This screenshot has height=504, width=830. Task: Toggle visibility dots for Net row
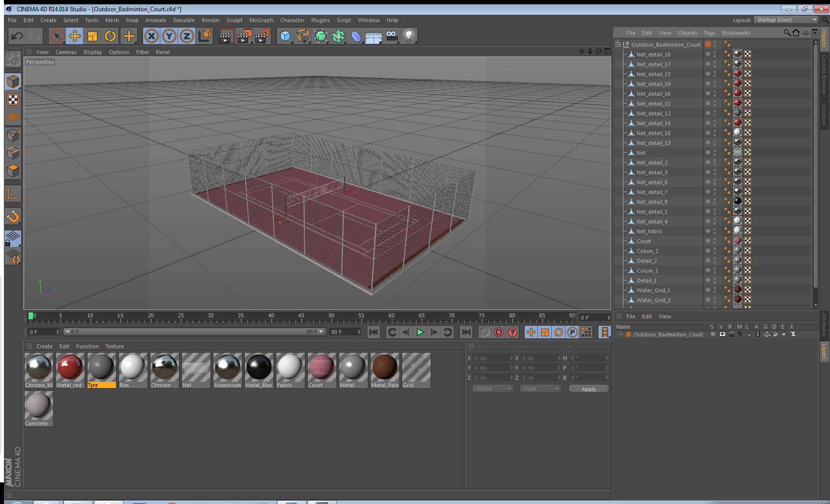714,152
